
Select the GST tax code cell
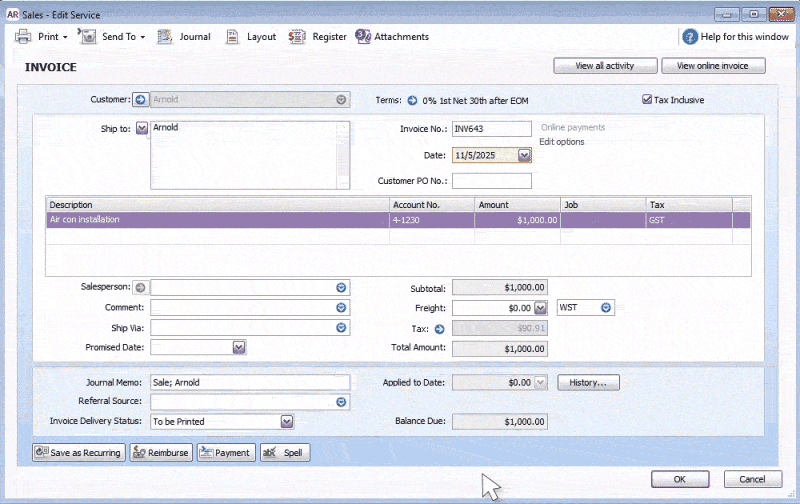point(689,220)
